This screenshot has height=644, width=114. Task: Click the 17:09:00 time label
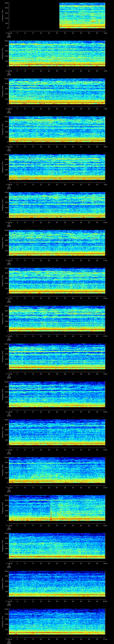pyautogui.click(x=9, y=223)
